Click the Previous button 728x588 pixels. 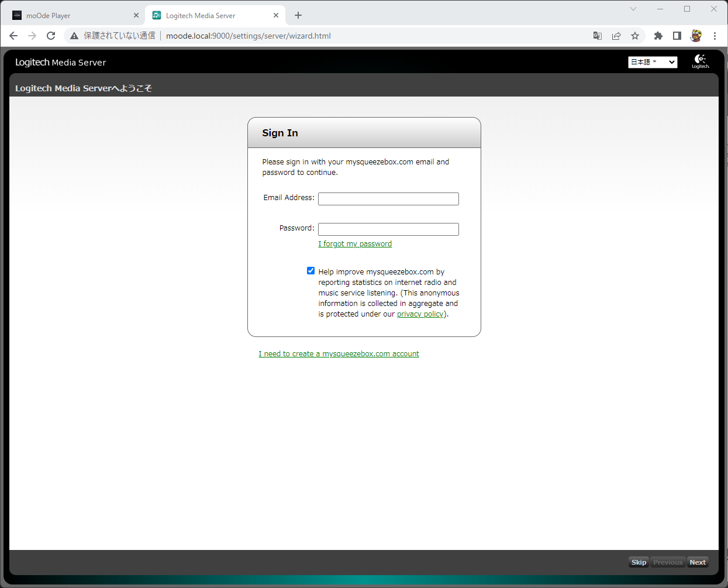click(668, 562)
